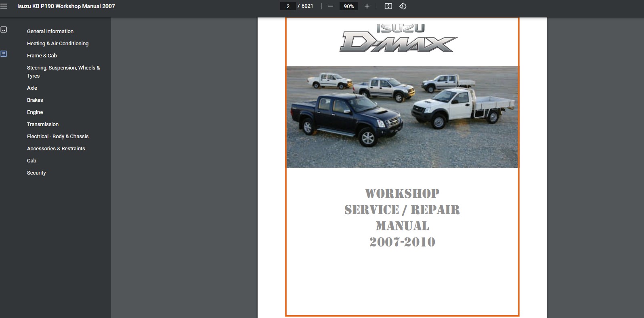Open the Engine bookmark
The height and width of the screenshot is (318, 644).
point(35,112)
